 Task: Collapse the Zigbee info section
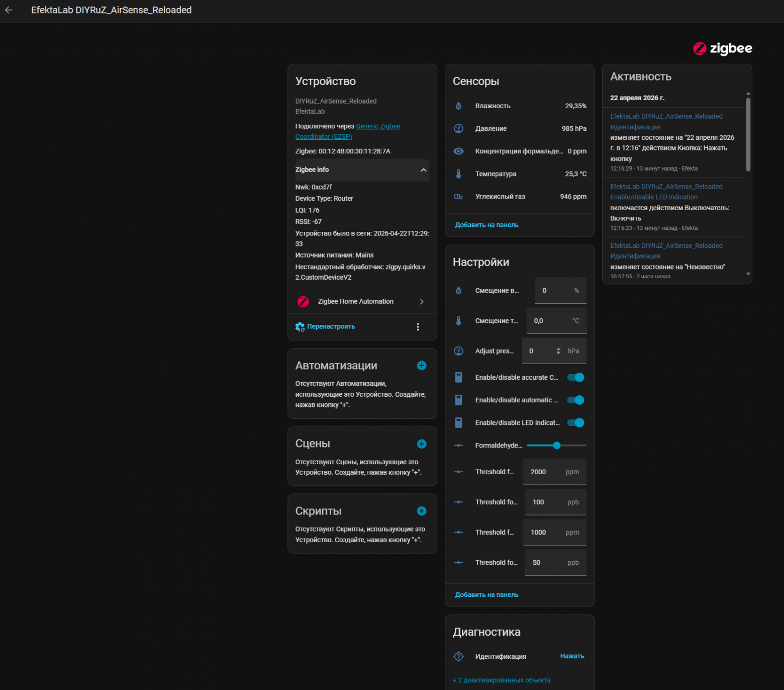(x=362, y=170)
